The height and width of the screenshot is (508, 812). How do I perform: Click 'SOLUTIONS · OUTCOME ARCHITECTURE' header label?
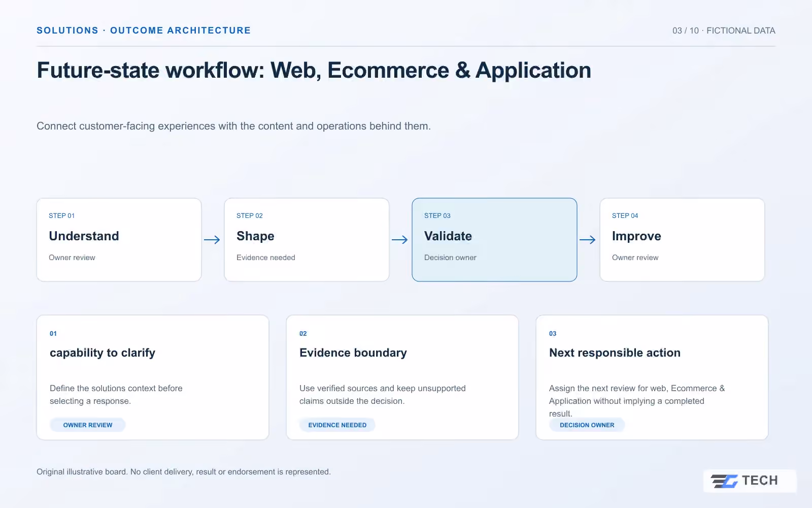[144, 30]
